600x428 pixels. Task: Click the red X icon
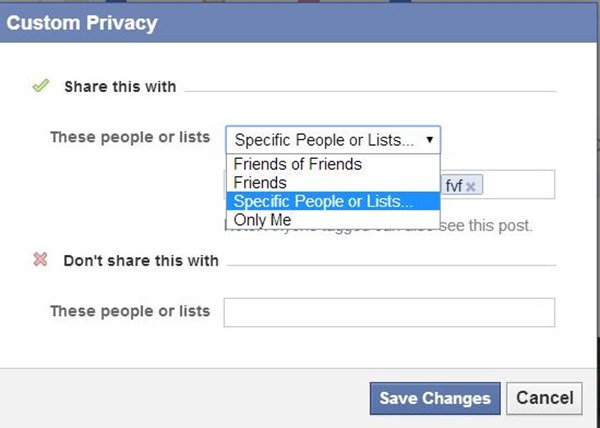[40, 260]
